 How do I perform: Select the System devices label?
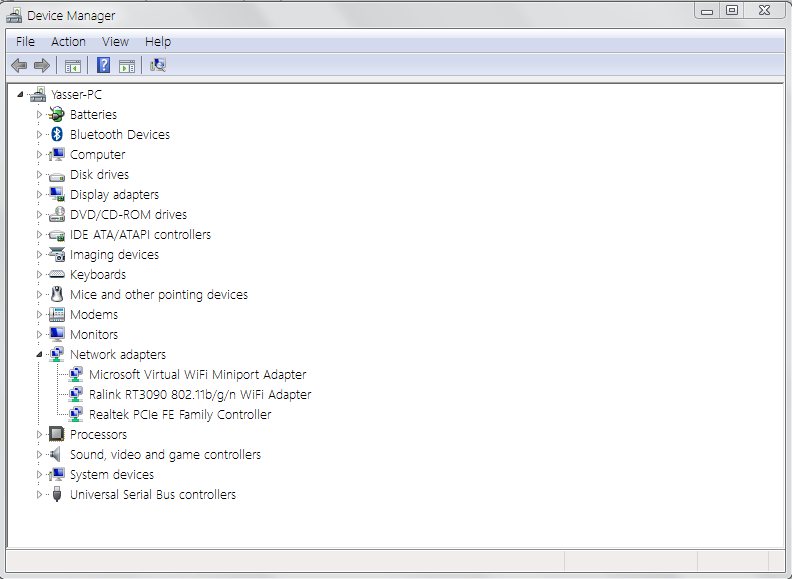[112, 474]
